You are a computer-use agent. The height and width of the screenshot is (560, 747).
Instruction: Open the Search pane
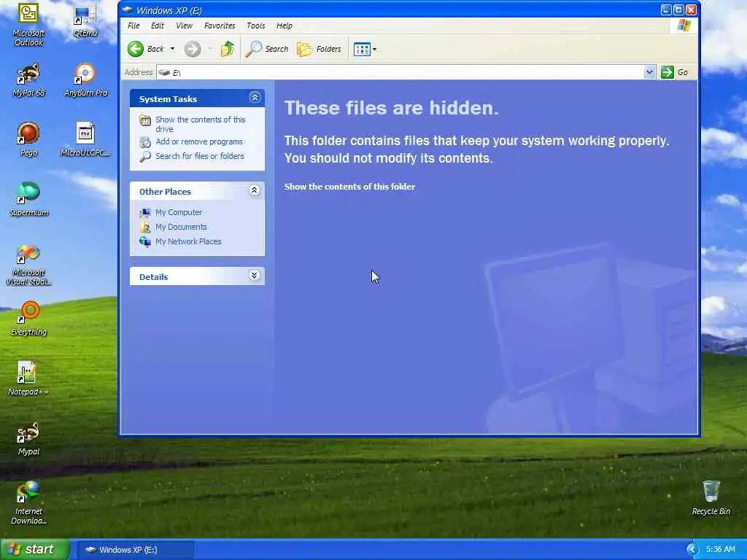[267, 49]
